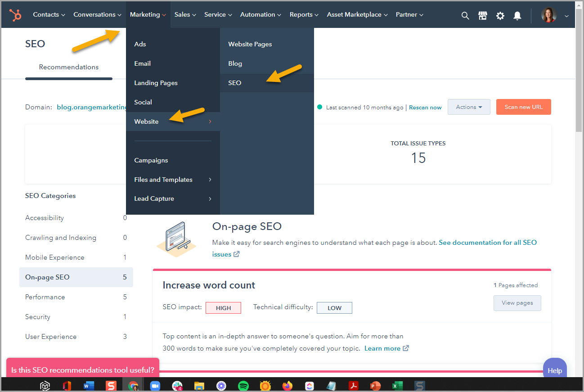Open the Contacts menu

click(49, 14)
